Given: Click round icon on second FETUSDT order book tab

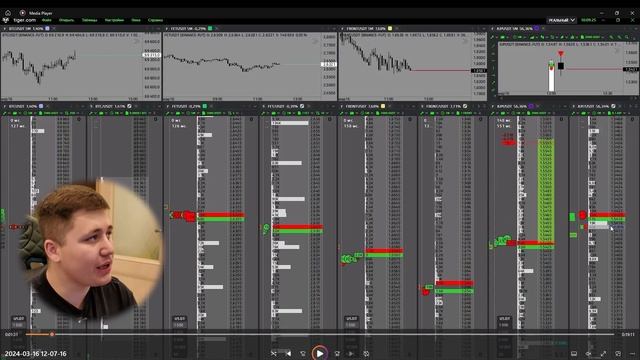Looking at the screenshot, I should (x=302, y=106).
